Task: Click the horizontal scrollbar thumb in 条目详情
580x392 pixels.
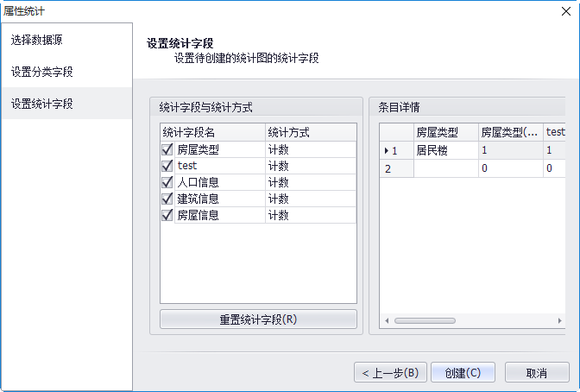Action: [x=425, y=320]
